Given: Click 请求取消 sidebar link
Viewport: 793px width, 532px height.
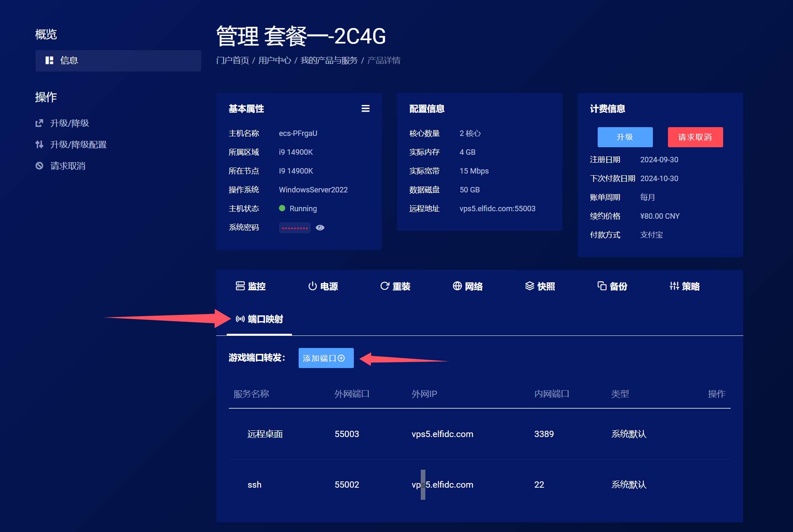Looking at the screenshot, I should coord(60,166).
